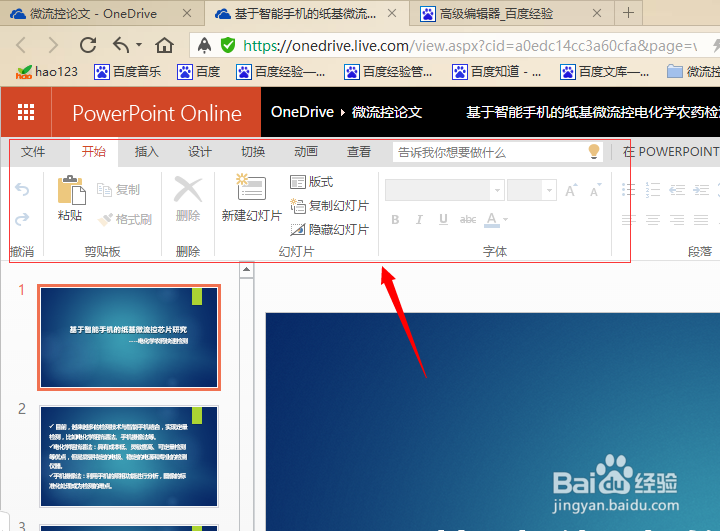Apply font color A button
The height and width of the screenshot is (531, 720).
click(491, 220)
